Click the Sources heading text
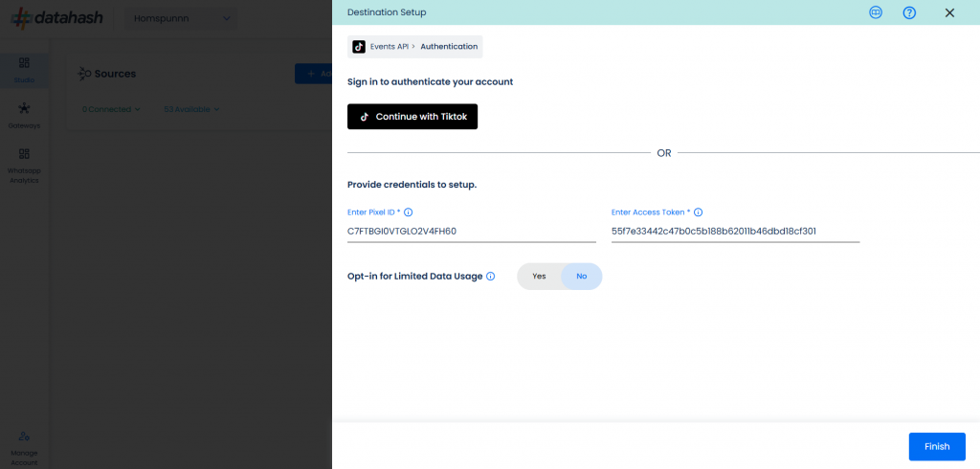 (115, 74)
